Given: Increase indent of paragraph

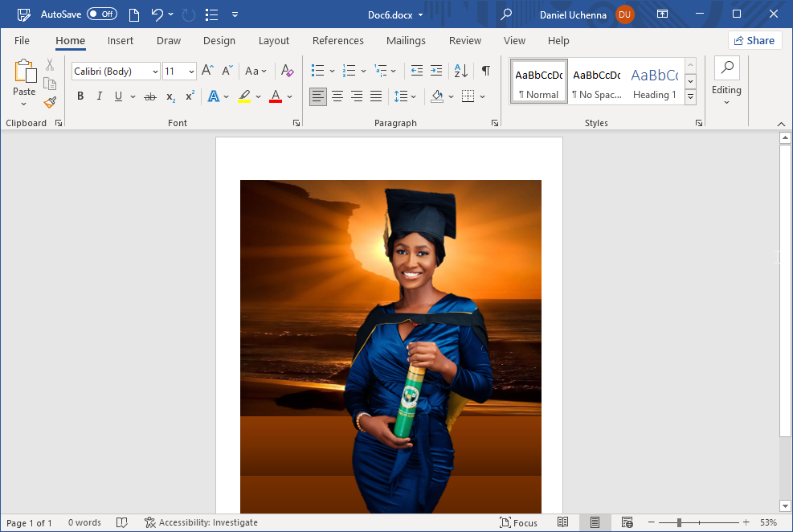Looking at the screenshot, I should [x=436, y=71].
